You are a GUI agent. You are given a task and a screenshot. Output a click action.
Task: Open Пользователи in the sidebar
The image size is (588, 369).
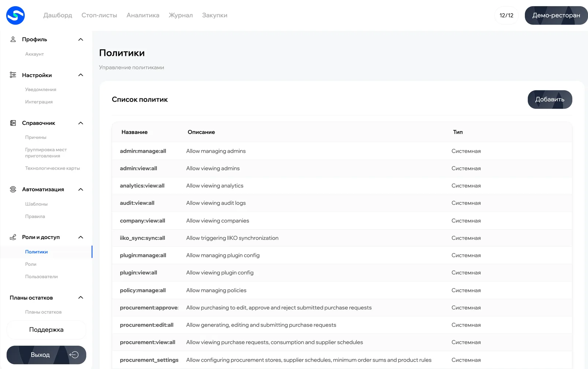(42, 277)
